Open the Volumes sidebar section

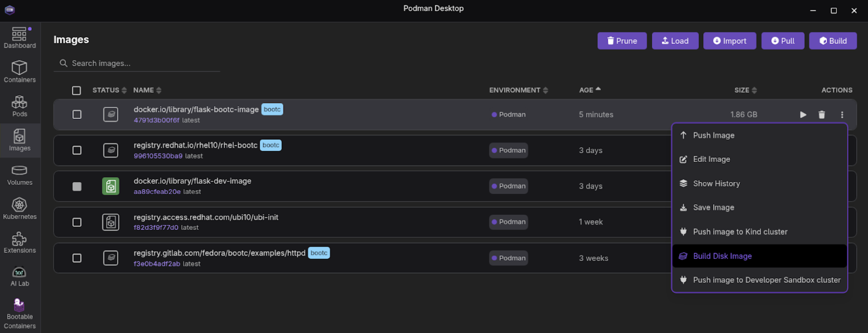coord(20,175)
